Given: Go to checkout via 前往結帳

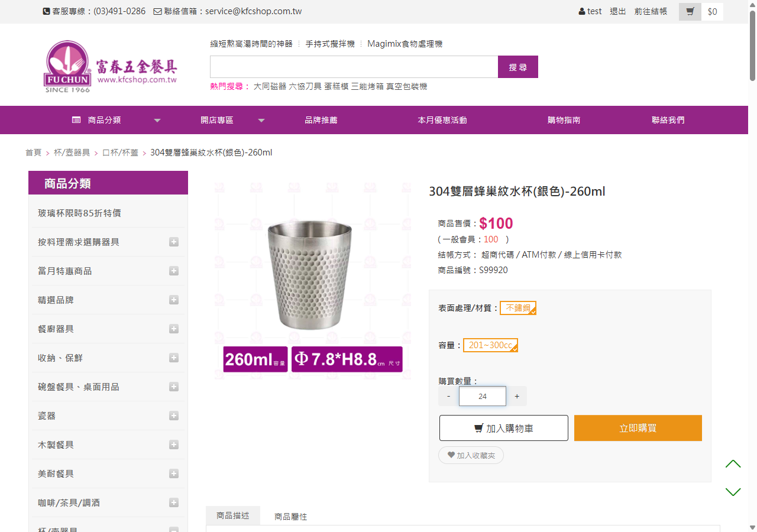Looking at the screenshot, I should 651,11.
